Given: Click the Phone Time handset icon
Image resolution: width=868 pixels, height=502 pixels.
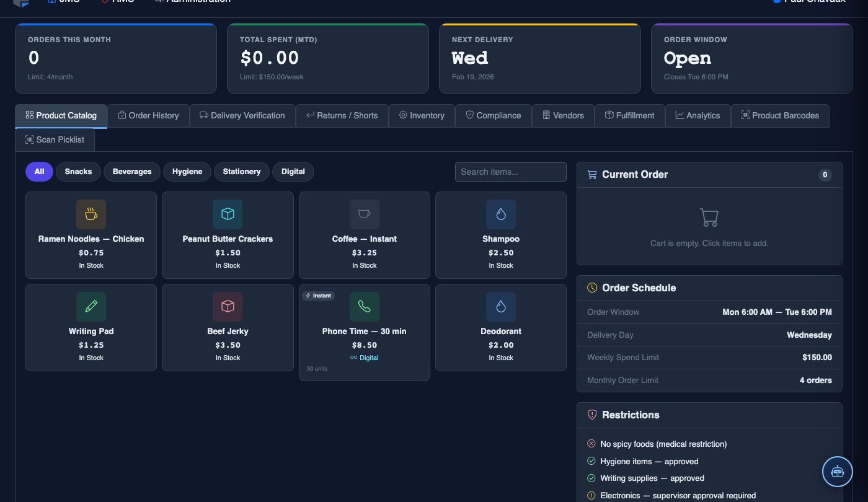Looking at the screenshot, I should [x=365, y=307].
